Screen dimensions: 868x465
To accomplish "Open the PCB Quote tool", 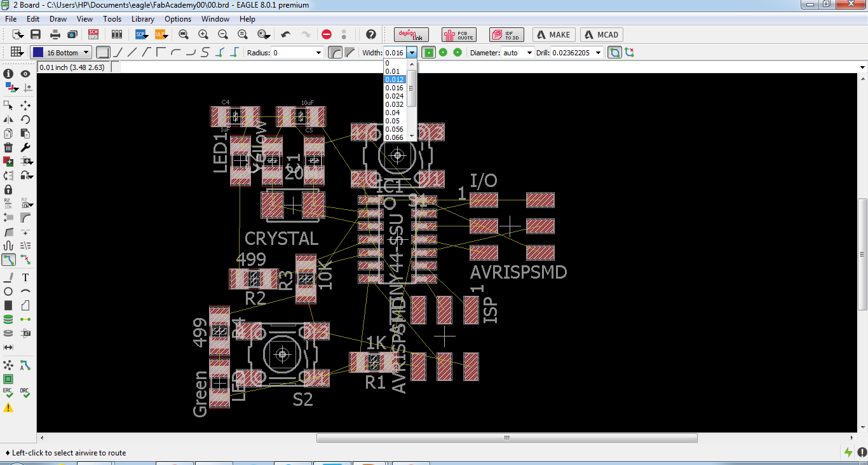I will [x=459, y=34].
